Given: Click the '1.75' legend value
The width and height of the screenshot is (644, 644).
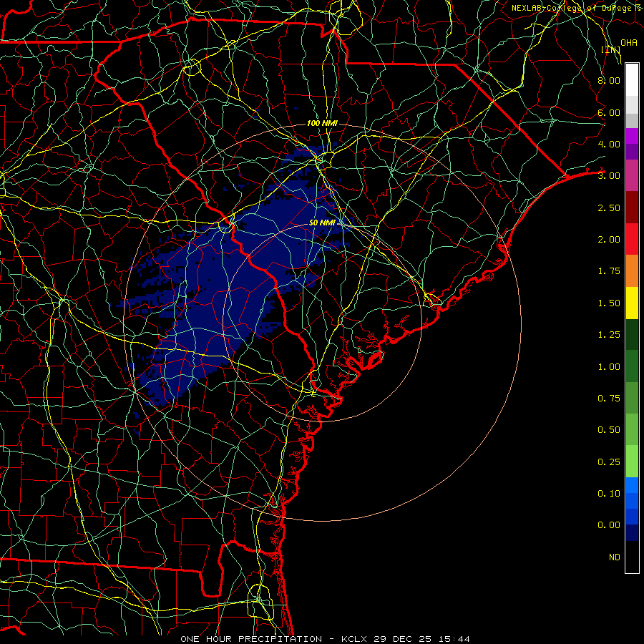Looking at the screenshot, I should pos(609,271).
